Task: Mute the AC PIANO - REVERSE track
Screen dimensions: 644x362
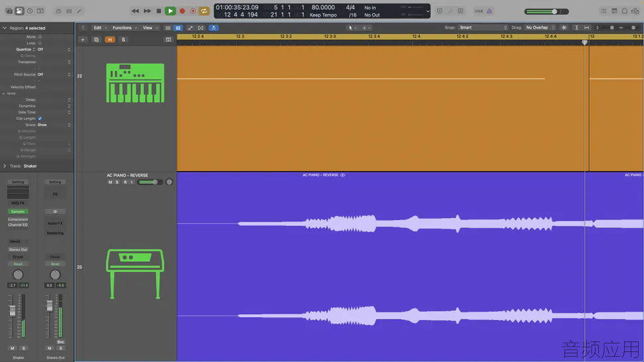Action: (x=110, y=182)
